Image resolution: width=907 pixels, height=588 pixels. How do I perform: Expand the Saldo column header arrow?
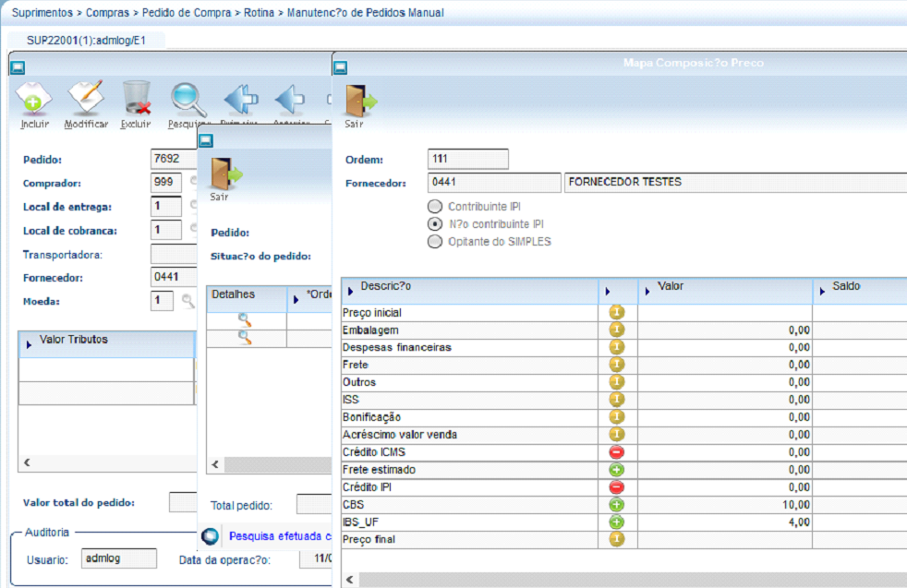[x=822, y=292]
